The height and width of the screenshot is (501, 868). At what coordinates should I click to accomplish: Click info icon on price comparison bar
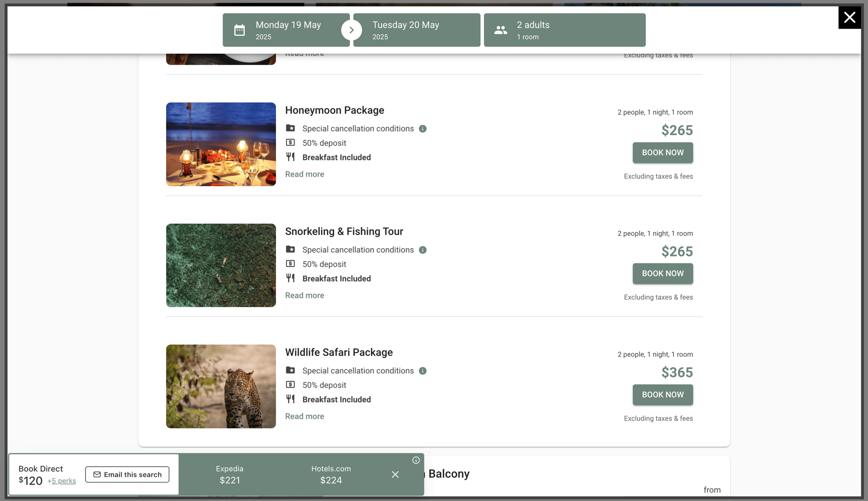click(416, 460)
